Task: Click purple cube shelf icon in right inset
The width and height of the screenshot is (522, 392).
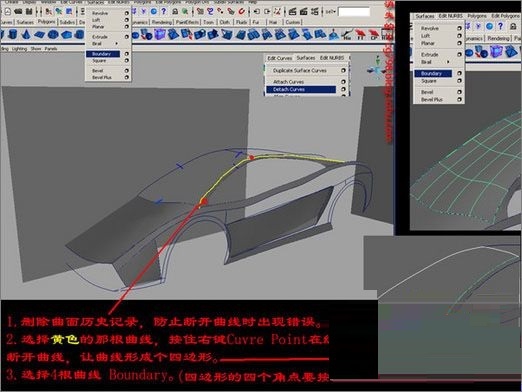Action: coord(497,52)
